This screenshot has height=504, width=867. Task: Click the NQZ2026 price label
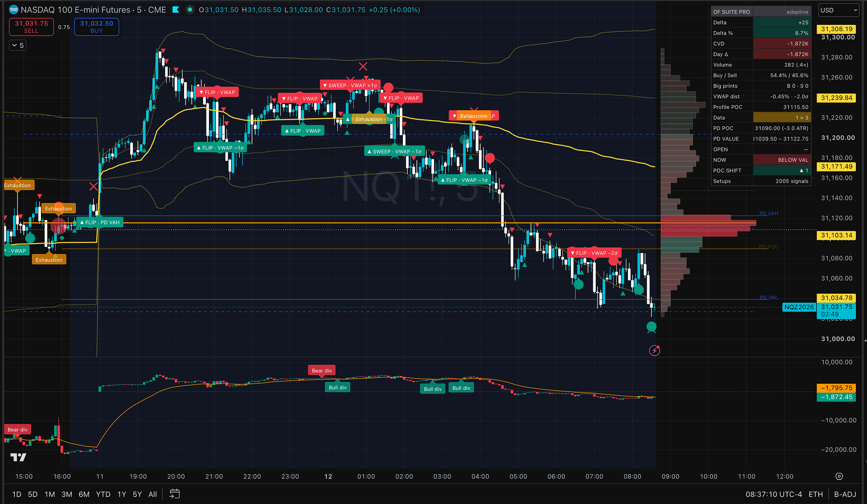(x=799, y=307)
